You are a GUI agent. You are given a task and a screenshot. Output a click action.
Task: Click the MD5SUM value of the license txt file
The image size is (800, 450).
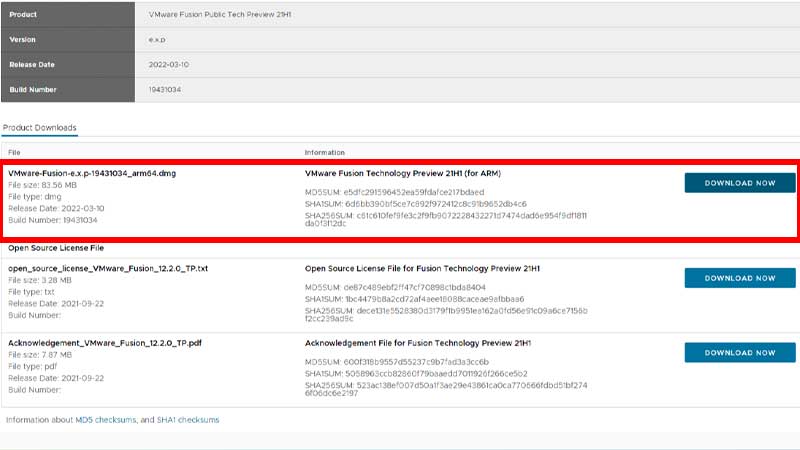(414, 288)
